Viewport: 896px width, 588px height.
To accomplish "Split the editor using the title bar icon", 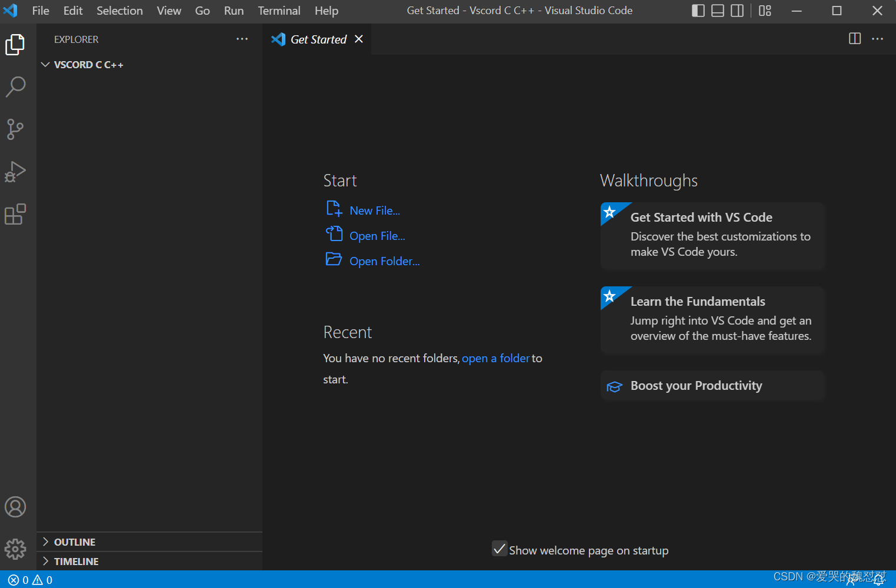I will 854,39.
